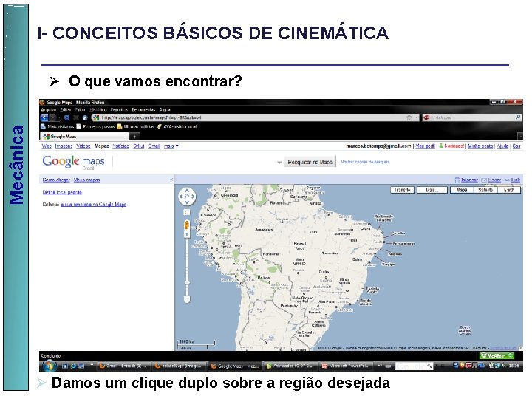
Task: Open the Editar menu
Action: point(66,110)
